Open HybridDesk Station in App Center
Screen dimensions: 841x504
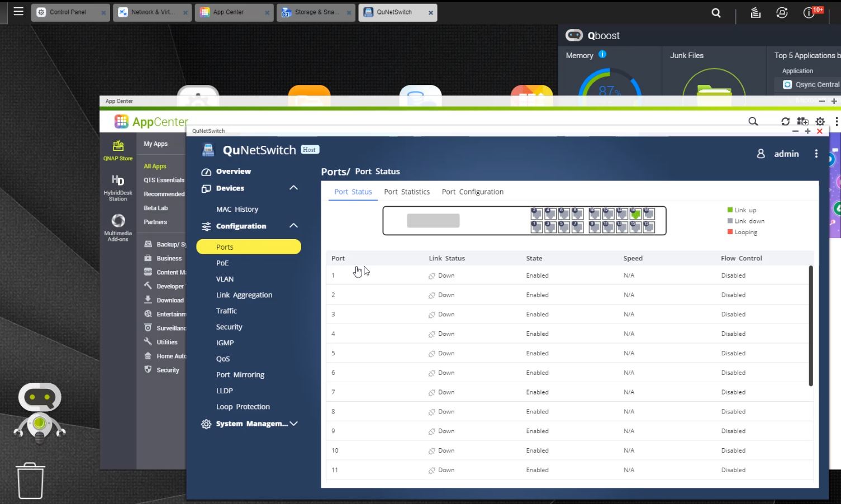click(x=118, y=188)
